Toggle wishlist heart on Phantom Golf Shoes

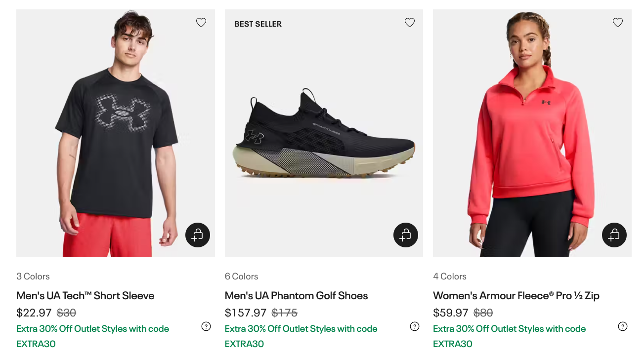[x=410, y=23]
